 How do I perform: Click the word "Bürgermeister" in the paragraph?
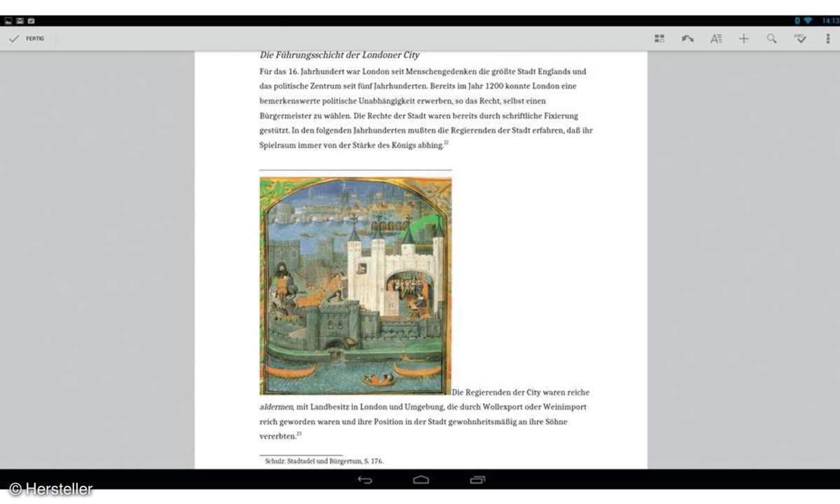coord(286,115)
